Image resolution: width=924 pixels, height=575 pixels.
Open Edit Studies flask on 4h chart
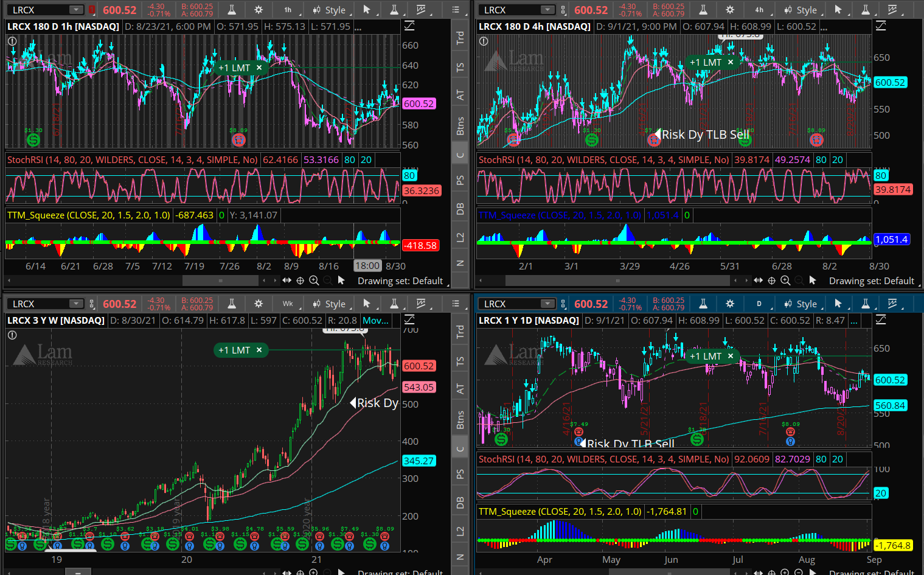coord(703,10)
